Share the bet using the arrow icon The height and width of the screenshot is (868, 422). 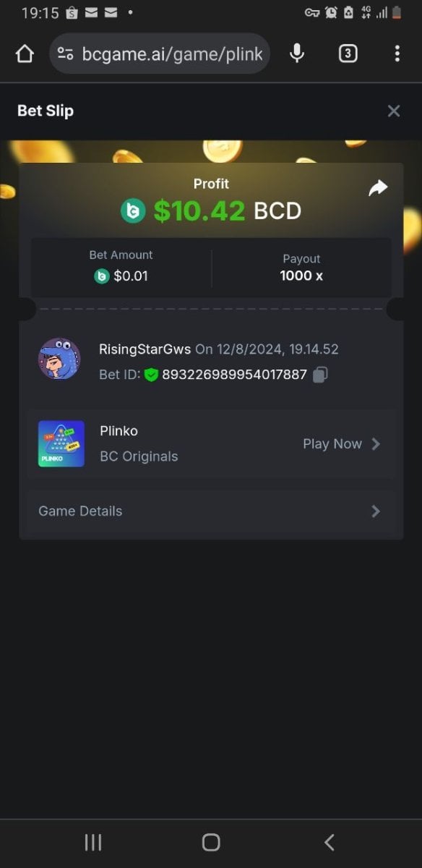click(x=378, y=188)
